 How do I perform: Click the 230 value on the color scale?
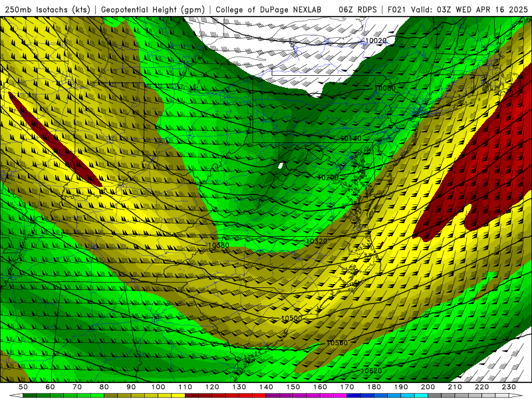click(509, 387)
